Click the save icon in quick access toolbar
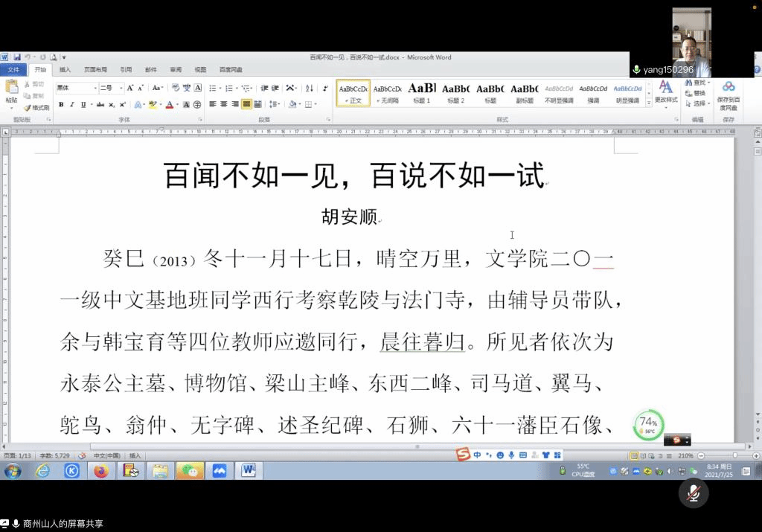 (x=16, y=57)
